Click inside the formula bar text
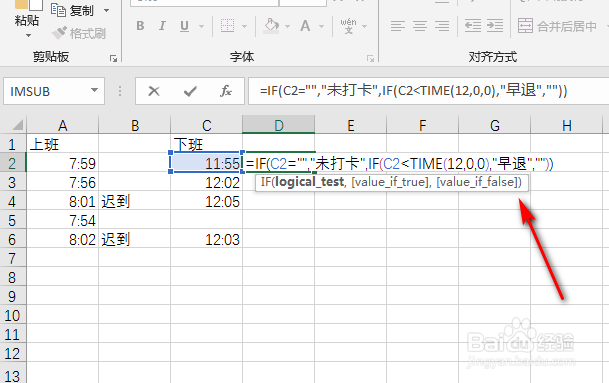The width and height of the screenshot is (609, 383). pos(413,91)
